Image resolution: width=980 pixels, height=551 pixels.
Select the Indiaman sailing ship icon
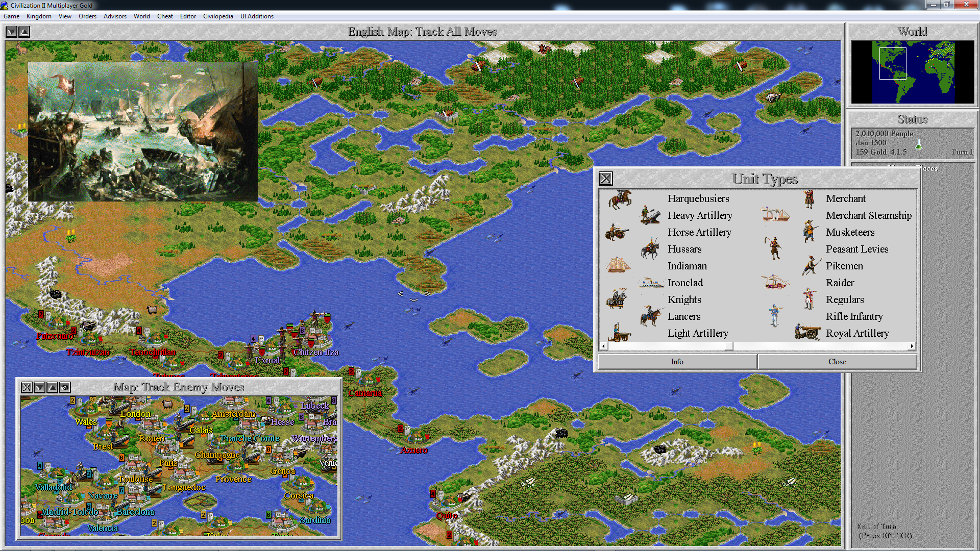(618, 265)
